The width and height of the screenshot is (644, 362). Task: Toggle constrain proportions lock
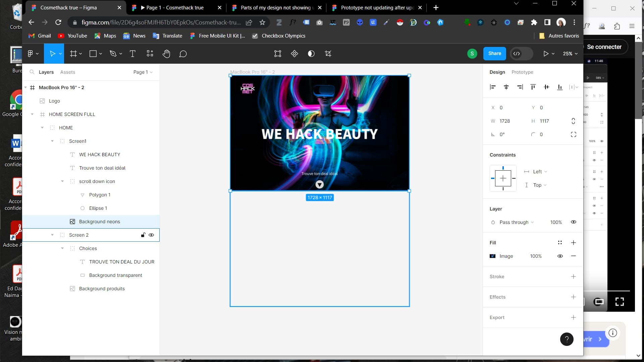573,121
